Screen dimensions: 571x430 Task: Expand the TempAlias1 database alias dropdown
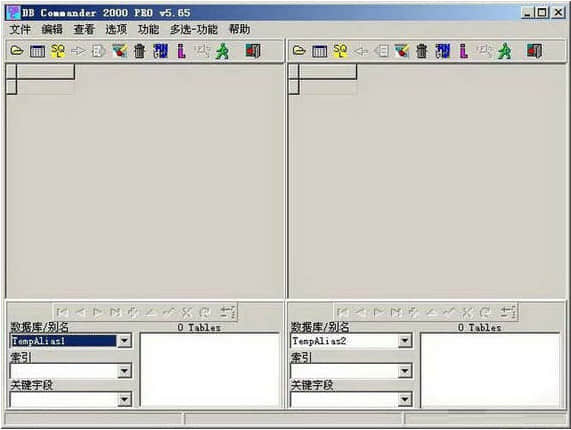coord(124,341)
